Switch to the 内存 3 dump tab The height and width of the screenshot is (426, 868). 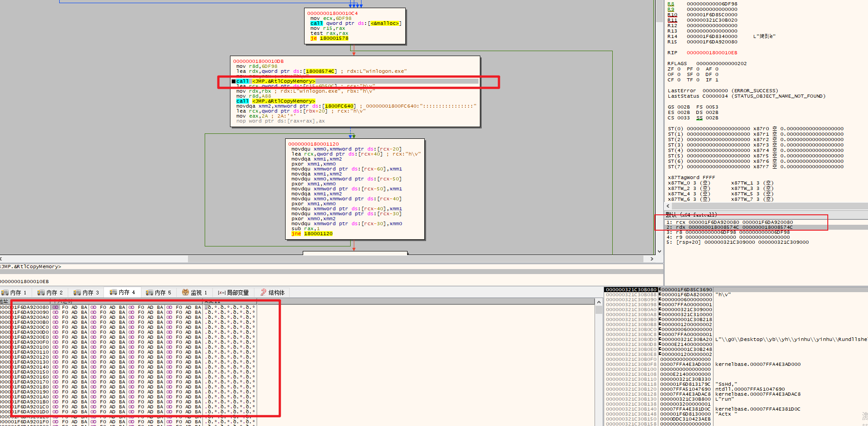click(86, 293)
